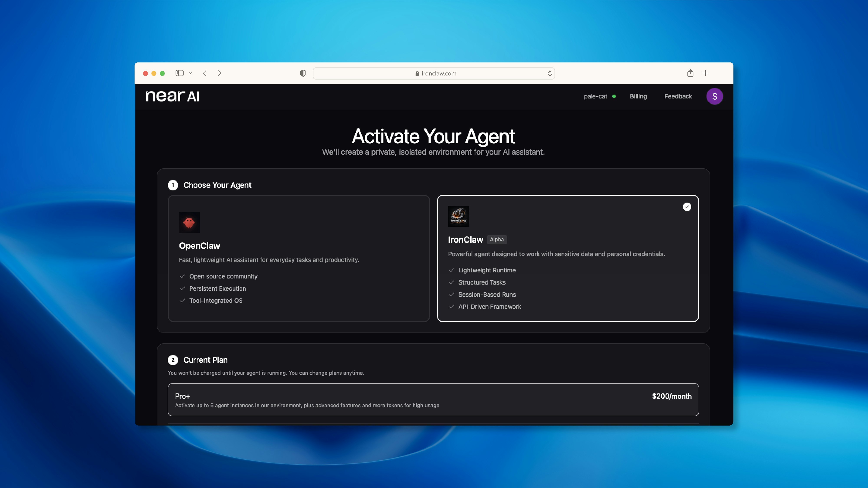Screen dimensions: 868x488
Task: Open a new tab with plus icon
Action: (x=705, y=73)
